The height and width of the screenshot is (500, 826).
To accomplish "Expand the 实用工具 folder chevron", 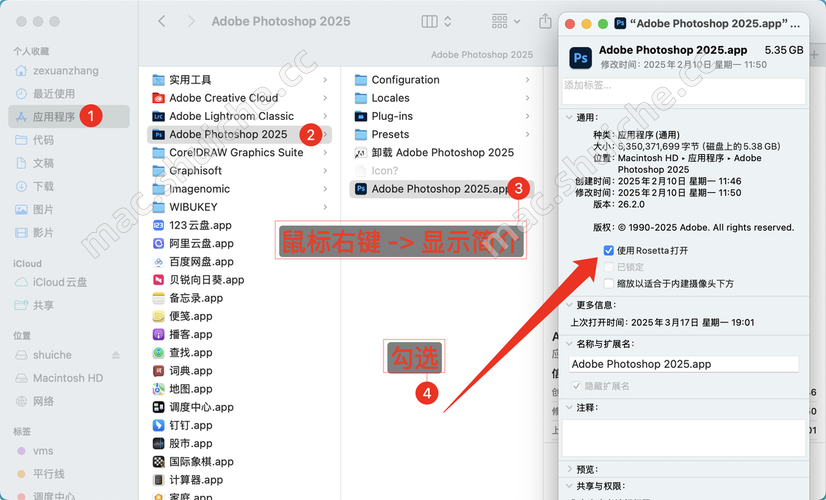I will pyautogui.click(x=325, y=80).
